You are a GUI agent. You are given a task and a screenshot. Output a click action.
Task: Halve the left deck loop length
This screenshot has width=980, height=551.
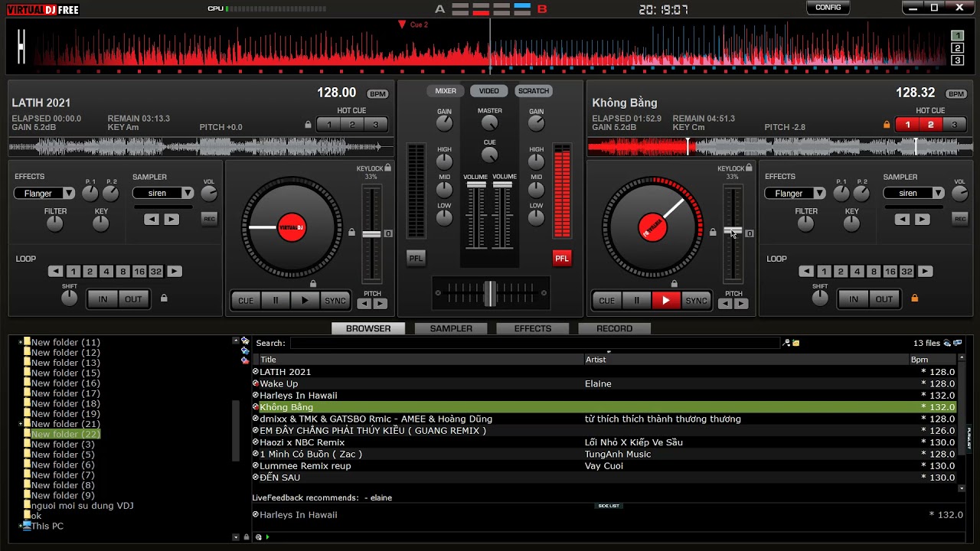pyautogui.click(x=56, y=272)
